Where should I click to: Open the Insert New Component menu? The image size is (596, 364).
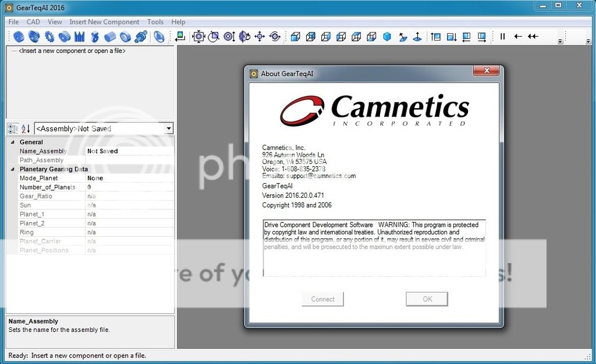[x=104, y=22]
